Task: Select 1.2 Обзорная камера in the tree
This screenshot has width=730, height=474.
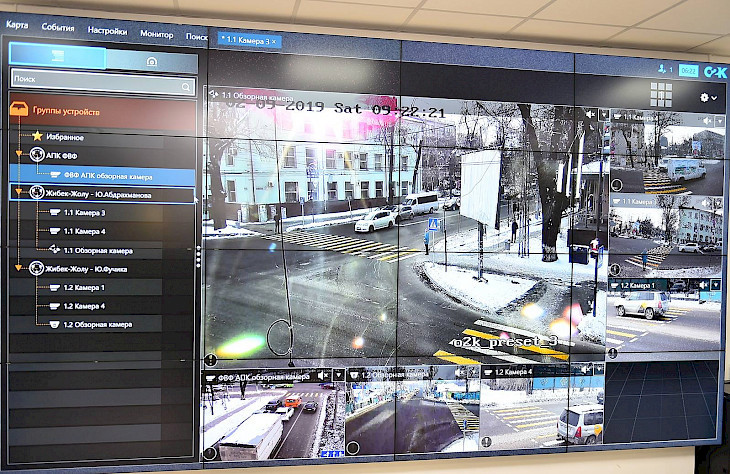Action: [97, 325]
